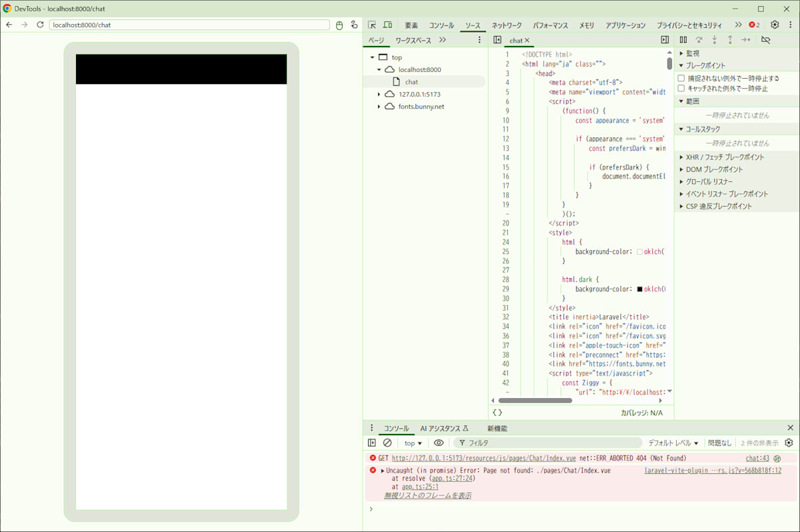Create live expression eye icon
Viewport: 800px width, 532px height.
pyautogui.click(x=439, y=443)
